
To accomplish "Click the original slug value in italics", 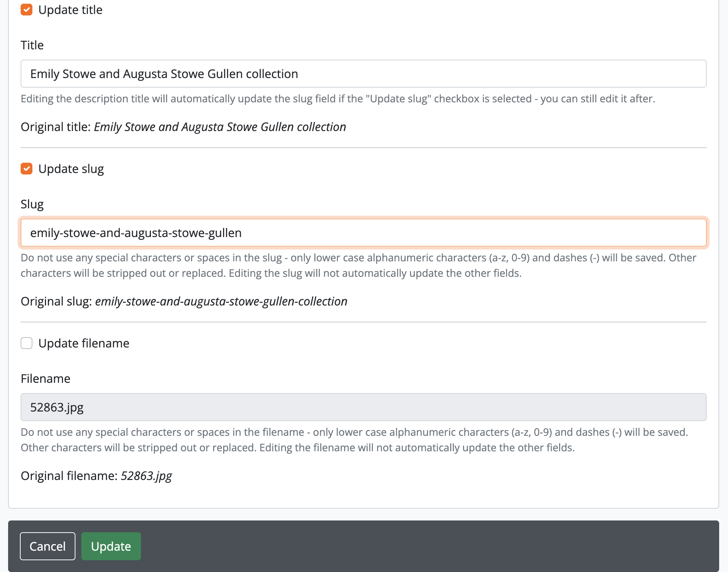I will tap(221, 301).
